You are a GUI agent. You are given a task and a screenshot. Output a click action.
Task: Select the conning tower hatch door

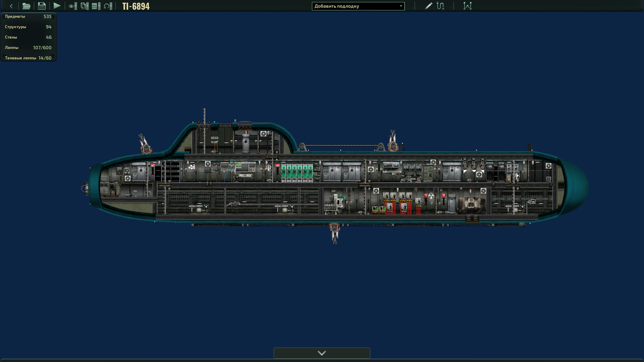[x=246, y=142]
